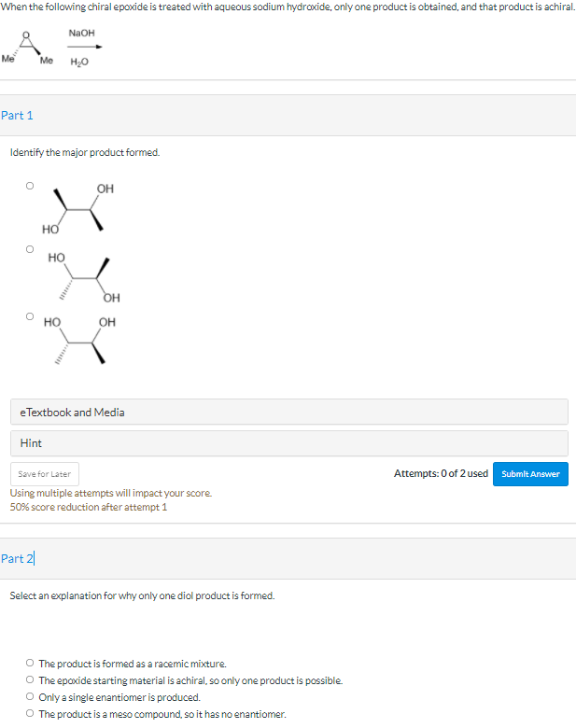Select radio button for the second diol structure
The width and height of the screenshot is (576, 728).
pyautogui.click(x=30, y=250)
